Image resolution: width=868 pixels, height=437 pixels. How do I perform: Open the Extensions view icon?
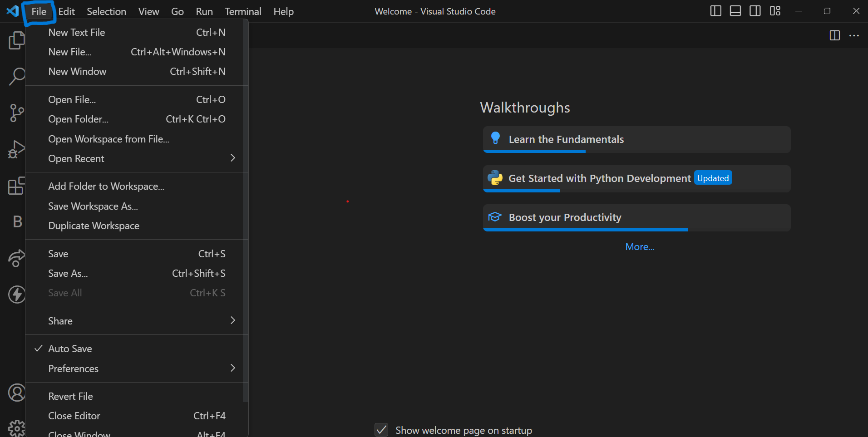(x=17, y=186)
